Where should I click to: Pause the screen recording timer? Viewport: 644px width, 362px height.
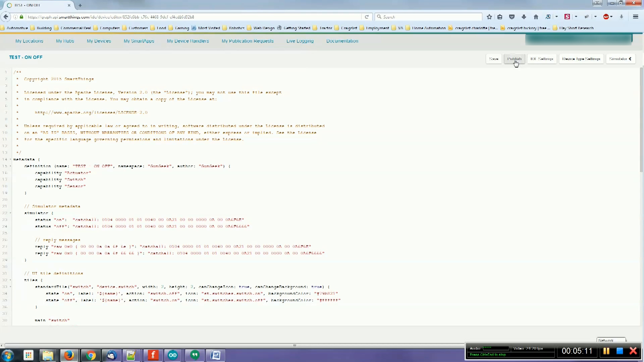[606, 351]
